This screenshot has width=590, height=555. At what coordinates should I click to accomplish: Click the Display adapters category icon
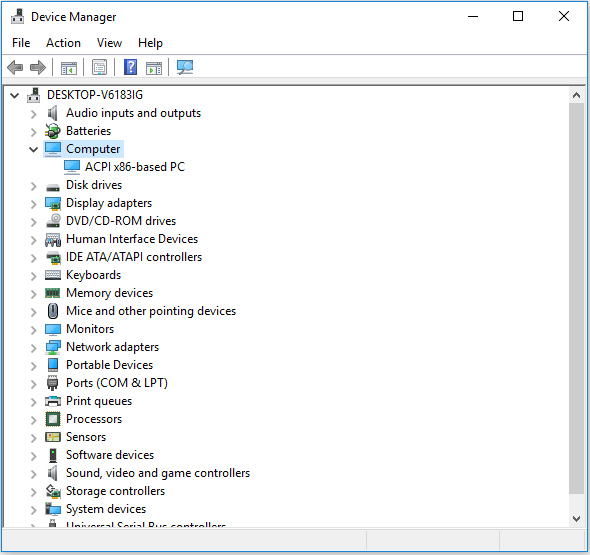click(53, 203)
